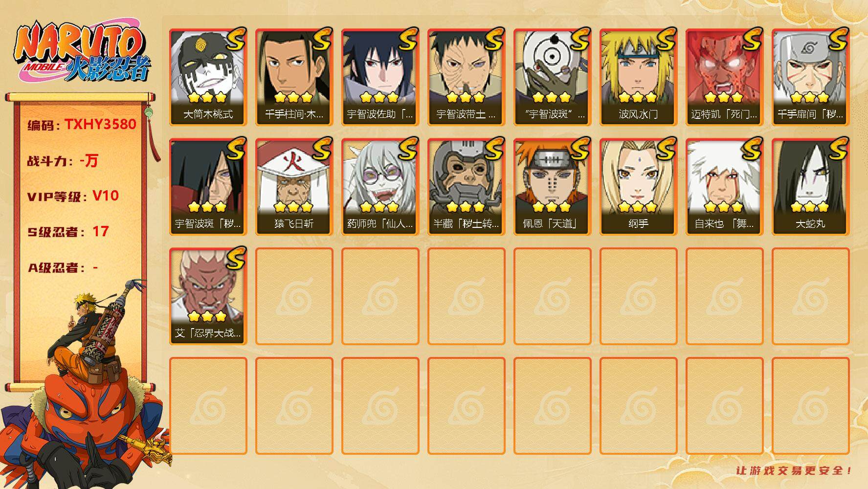This screenshot has height=489, width=868.
Task: Open the 大蛇丸 character card
Action: pos(810,187)
